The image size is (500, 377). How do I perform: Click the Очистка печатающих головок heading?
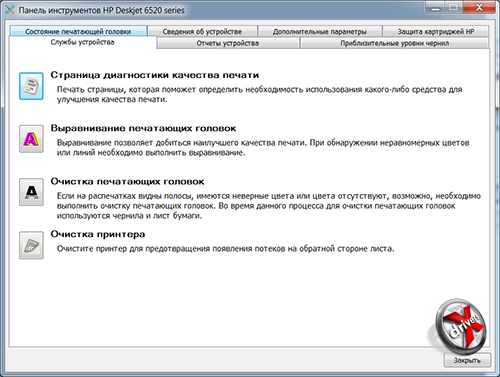127,182
